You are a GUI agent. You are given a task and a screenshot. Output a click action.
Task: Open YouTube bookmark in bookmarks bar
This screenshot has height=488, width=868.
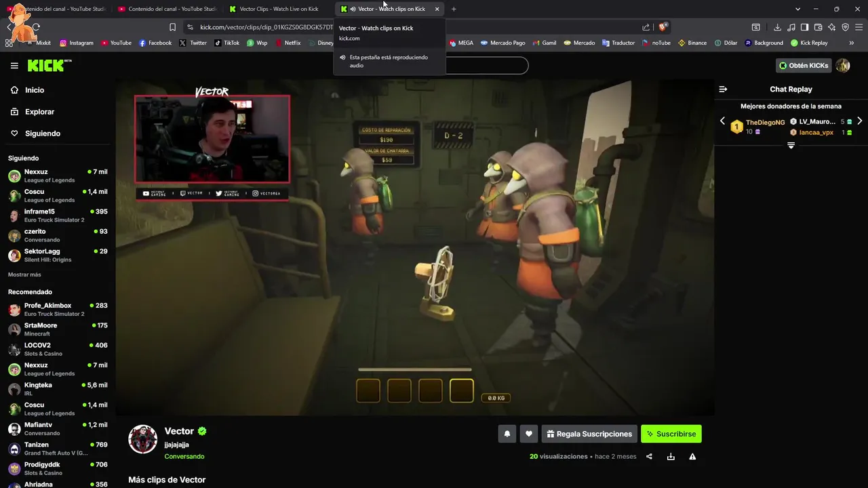coord(116,43)
